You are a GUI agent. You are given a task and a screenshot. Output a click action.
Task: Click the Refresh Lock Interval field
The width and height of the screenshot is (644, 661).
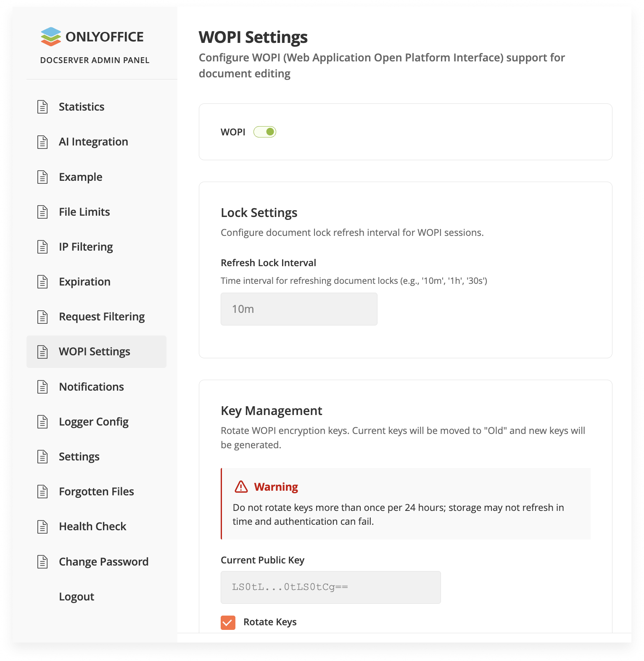299,309
